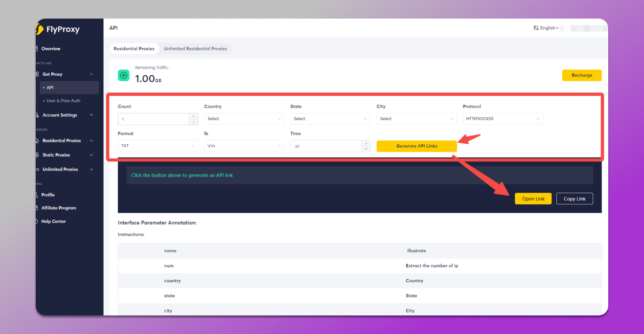
Task: Click Open Link button
Action: click(x=533, y=199)
